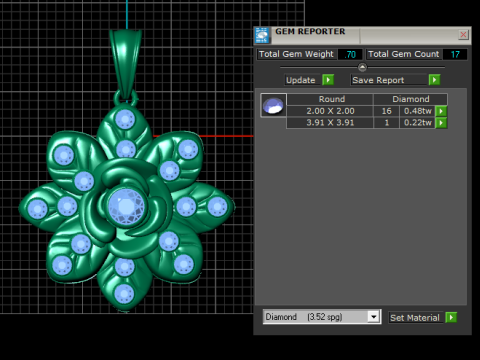Click the '3.91 X 3.91' size cell
This screenshot has height=360, width=480.
click(x=330, y=123)
